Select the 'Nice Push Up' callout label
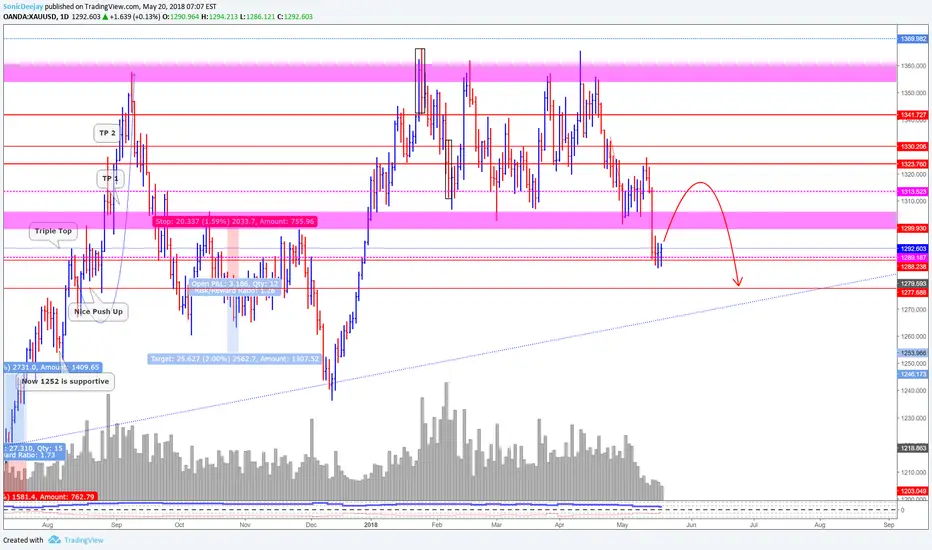Viewport: 932px width, 550px height. coord(98,312)
